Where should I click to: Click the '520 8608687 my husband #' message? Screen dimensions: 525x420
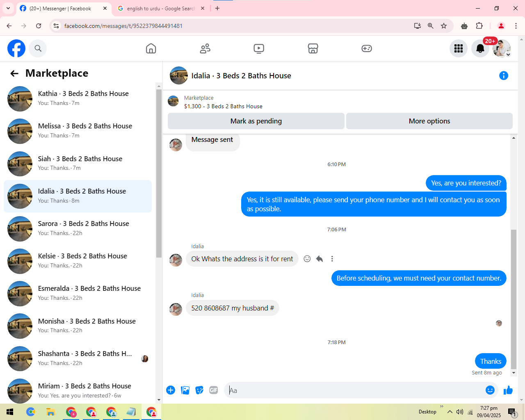point(233,308)
